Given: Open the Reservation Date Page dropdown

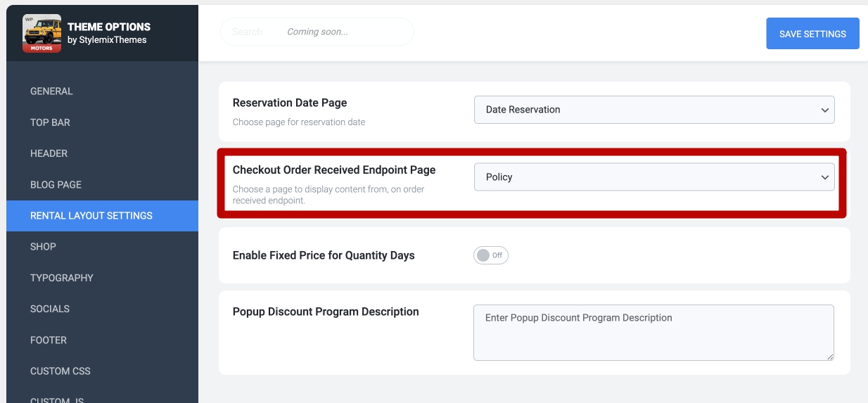Looking at the screenshot, I should pos(653,110).
